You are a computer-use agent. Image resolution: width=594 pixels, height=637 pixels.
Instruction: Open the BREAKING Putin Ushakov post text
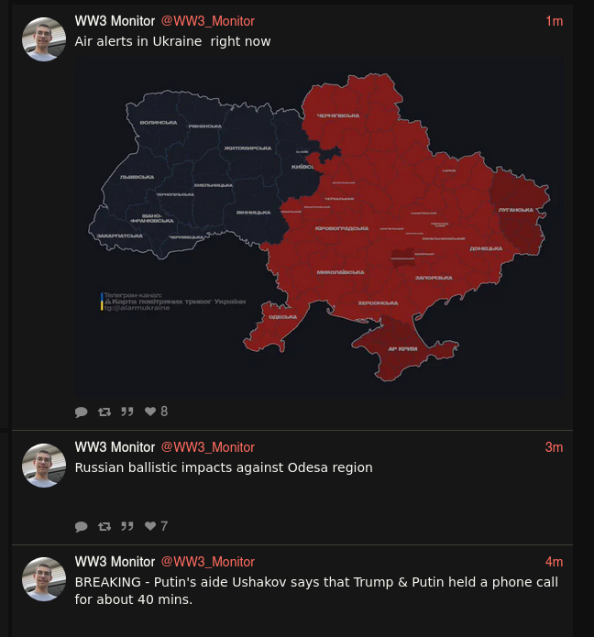pos(317,591)
